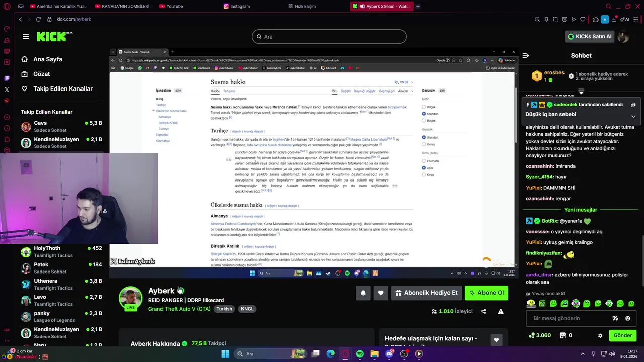The height and width of the screenshot is (362, 644).
Task: Open Spotify from the taskbar
Action: pos(360,354)
